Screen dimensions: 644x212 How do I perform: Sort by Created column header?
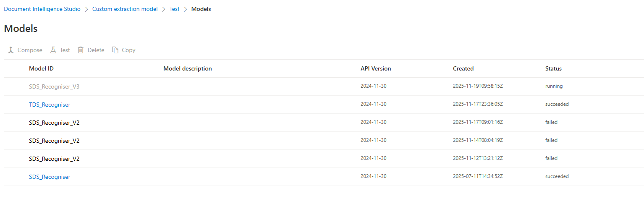[463, 68]
